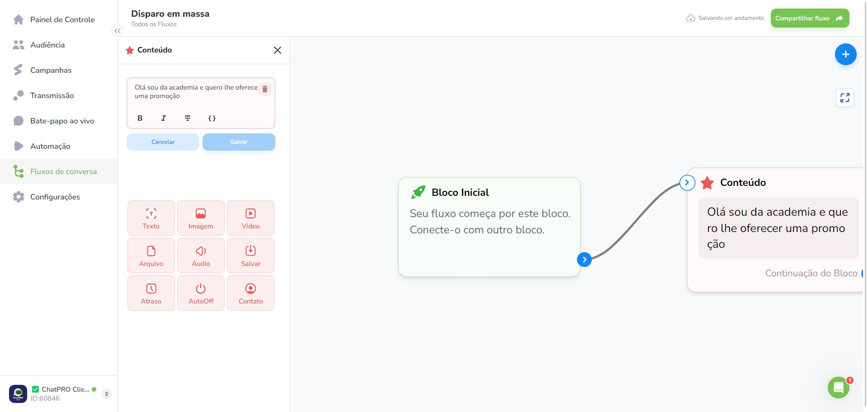
Task: Click the Conteúdo panel star icon
Action: (x=130, y=50)
